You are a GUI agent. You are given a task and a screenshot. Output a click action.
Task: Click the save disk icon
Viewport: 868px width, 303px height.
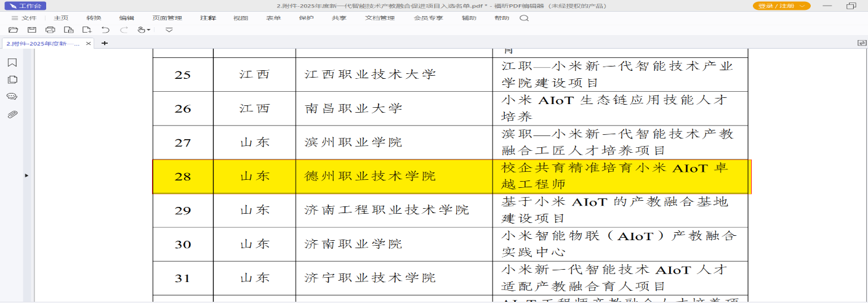pyautogui.click(x=31, y=30)
